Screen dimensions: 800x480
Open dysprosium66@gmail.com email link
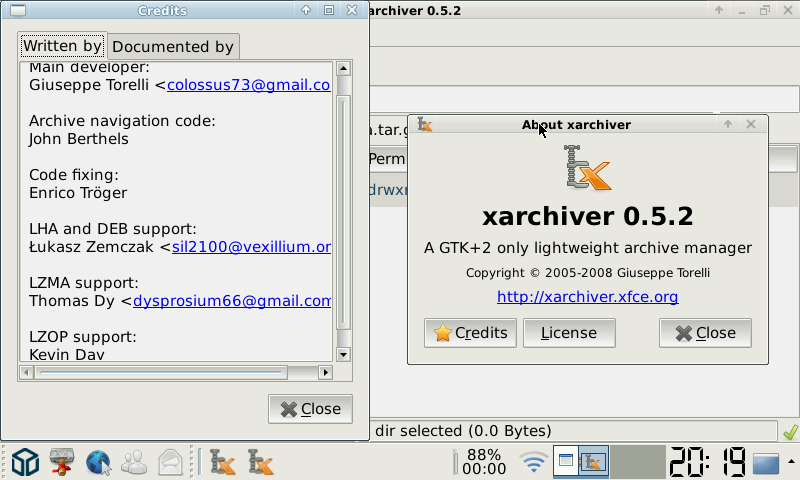click(x=232, y=301)
